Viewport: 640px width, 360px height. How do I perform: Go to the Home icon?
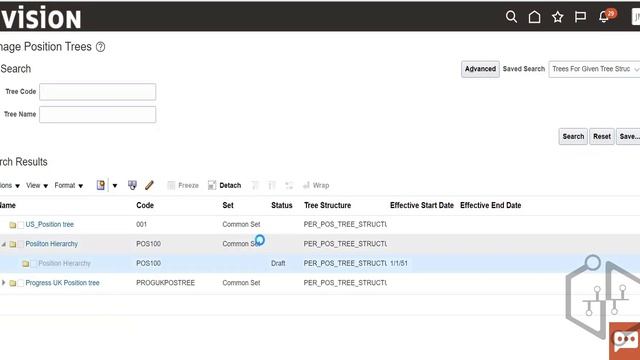coord(534,17)
